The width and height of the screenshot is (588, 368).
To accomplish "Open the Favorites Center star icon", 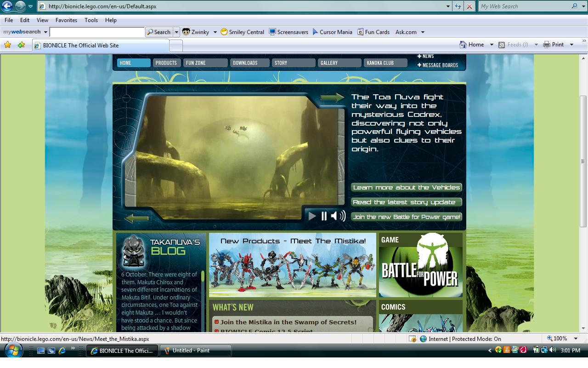I will (7, 45).
